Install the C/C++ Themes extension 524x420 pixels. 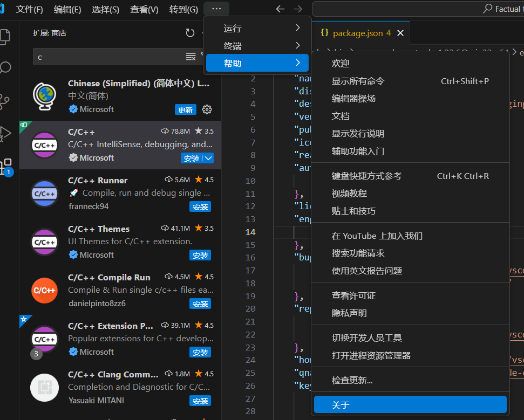[200, 255]
